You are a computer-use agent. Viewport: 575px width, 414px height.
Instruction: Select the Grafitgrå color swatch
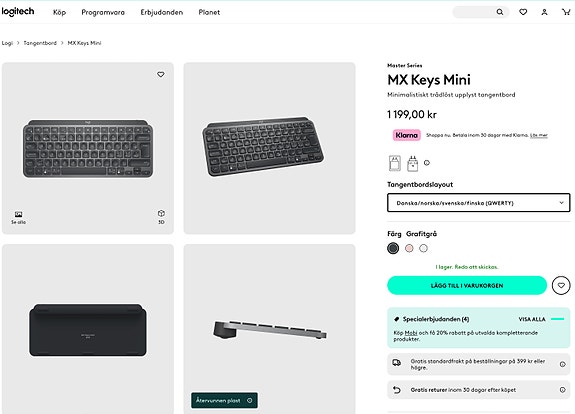393,248
